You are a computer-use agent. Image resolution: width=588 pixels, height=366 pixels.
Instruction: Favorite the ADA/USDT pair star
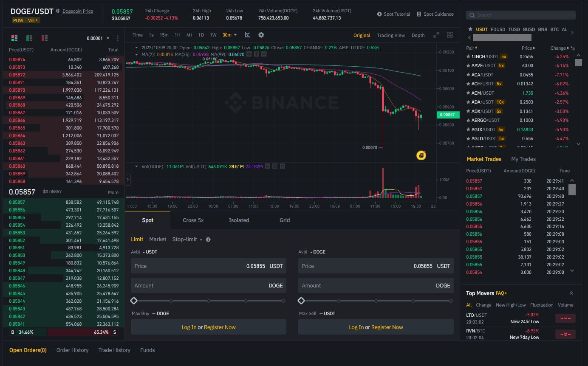[x=468, y=102]
